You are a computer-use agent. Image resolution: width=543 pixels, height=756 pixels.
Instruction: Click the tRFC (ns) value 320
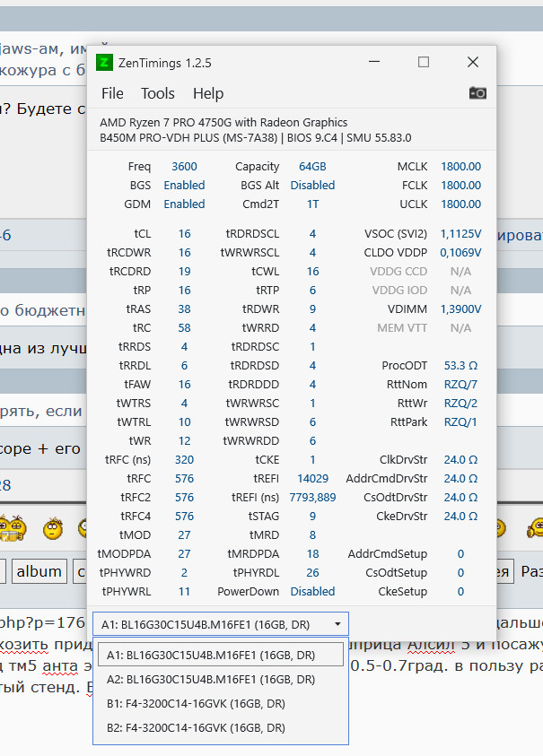pyautogui.click(x=184, y=459)
